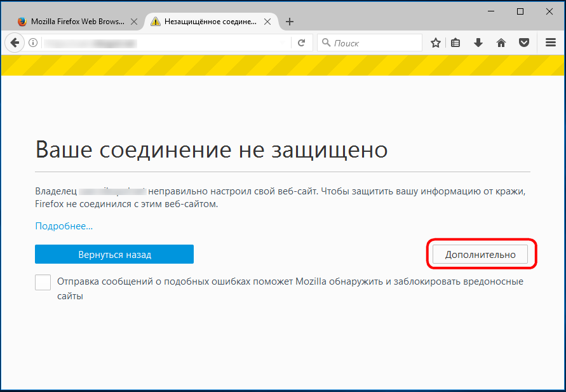
Task: Reload the current page
Action: click(x=301, y=43)
